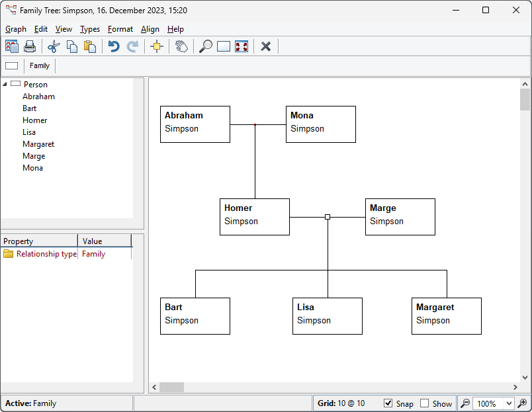
Task: Open the zoom percentage dropdown
Action: click(x=510, y=403)
